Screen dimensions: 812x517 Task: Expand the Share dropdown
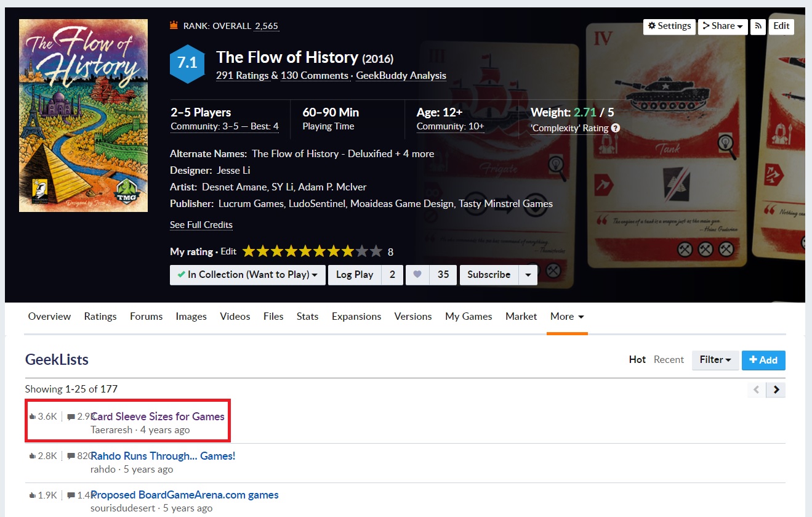coord(723,26)
